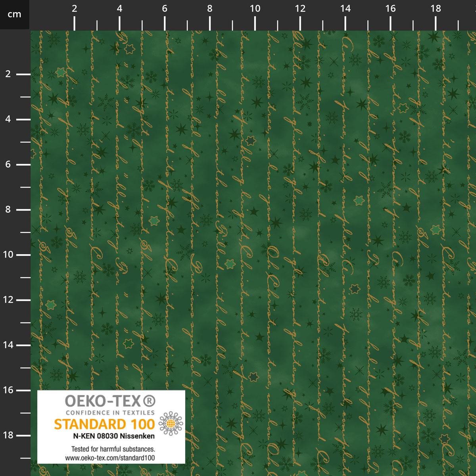Click the 'cm' unit label in the corner
The image size is (476, 476).
14,15
